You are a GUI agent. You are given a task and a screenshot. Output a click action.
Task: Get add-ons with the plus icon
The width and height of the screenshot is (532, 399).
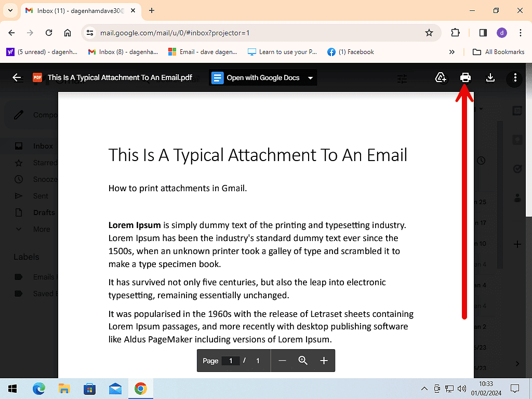(517, 244)
